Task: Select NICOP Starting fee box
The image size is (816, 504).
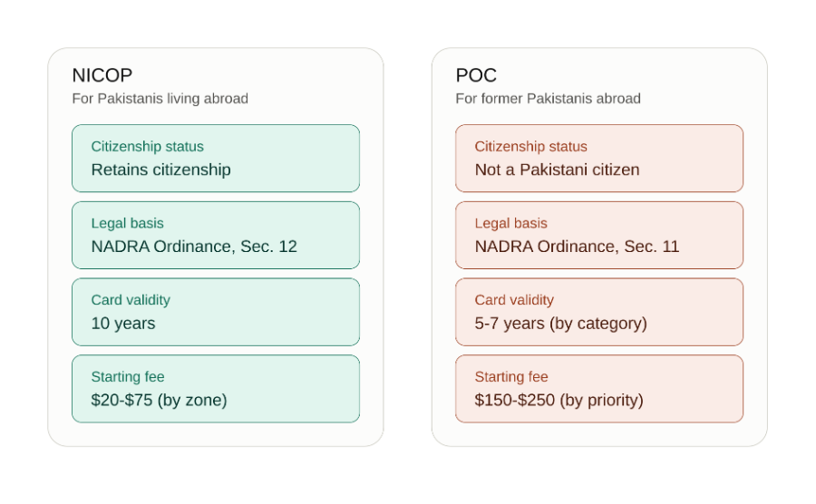Action: (x=216, y=389)
